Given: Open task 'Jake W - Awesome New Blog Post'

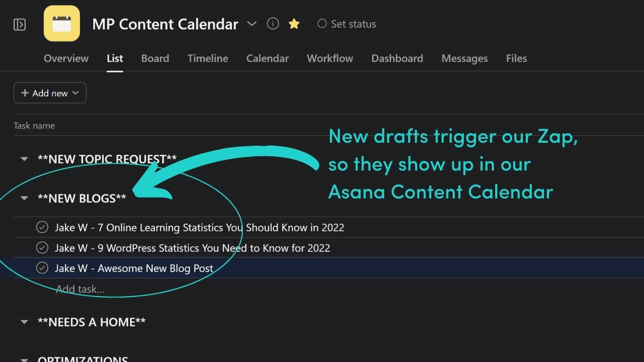Looking at the screenshot, I should click(x=134, y=268).
